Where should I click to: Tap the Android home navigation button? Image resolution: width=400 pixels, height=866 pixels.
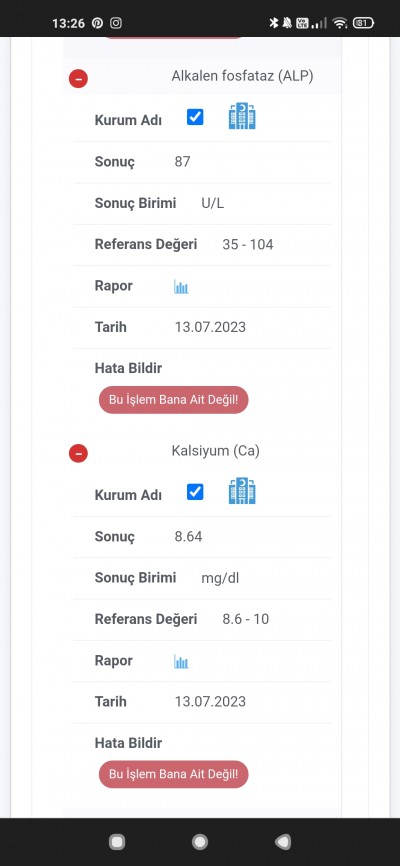pos(199,842)
